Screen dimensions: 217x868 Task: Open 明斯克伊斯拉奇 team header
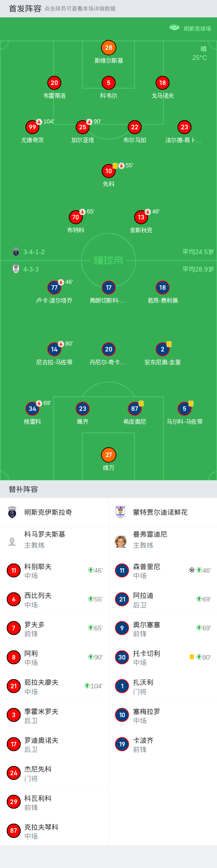(x=54, y=512)
